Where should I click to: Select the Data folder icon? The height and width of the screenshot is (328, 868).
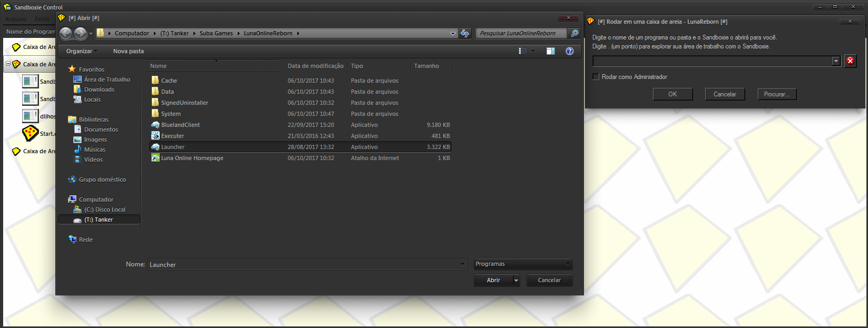155,92
